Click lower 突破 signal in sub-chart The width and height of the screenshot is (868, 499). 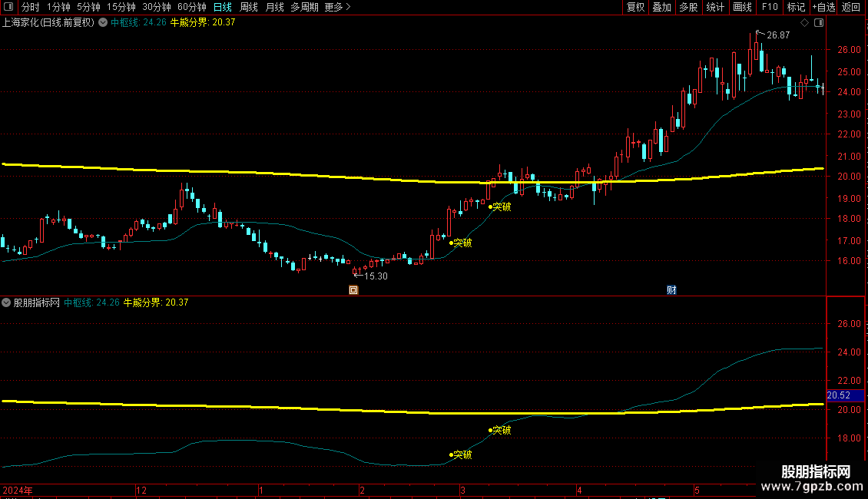pos(462,454)
